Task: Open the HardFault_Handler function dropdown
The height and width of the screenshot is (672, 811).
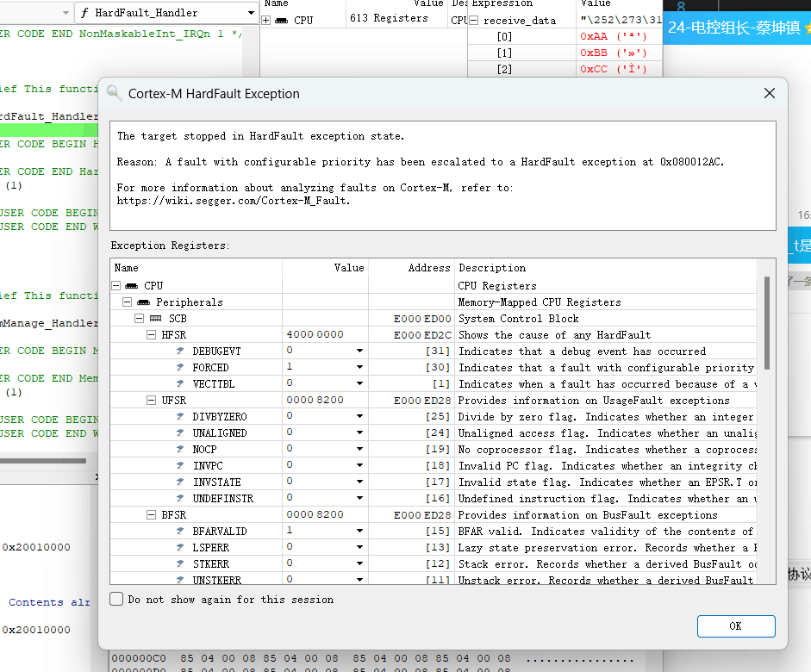Action: click(251, 12)
